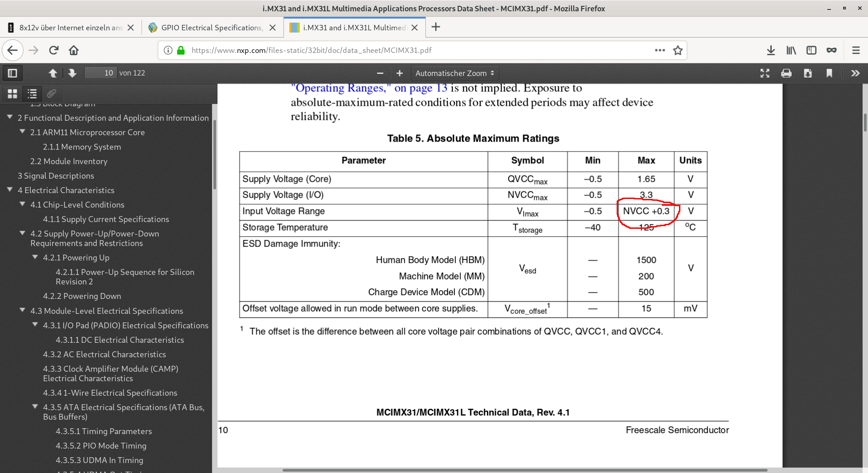Open 4.3.3 Clock Amplifier Module (CAMP) entry
Image resolution: width=868 pixels, height=473 pixels.
tap(110, 374)
